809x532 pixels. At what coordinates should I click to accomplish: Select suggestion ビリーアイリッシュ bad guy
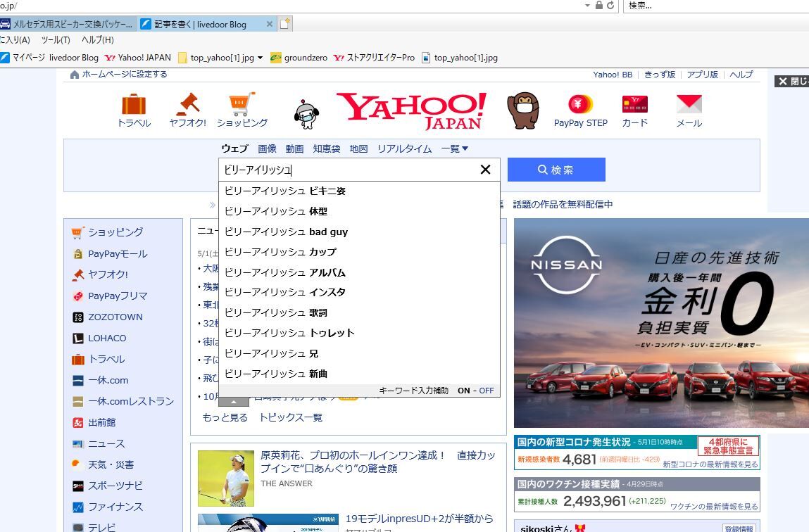[360, 232]
